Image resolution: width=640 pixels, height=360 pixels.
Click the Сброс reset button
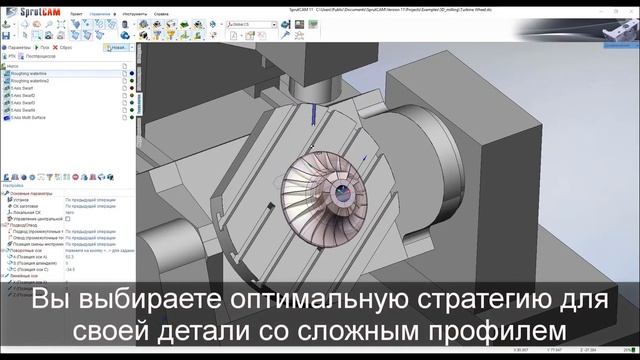62,47
